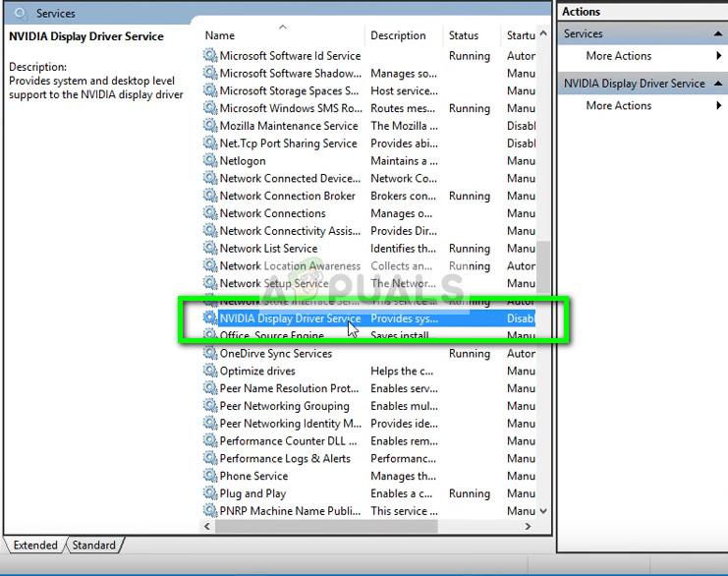The width and height of the screenshot is (728, 576).
Task: Click the horizontal scrollbar thumb
Action: click(326, 526)
